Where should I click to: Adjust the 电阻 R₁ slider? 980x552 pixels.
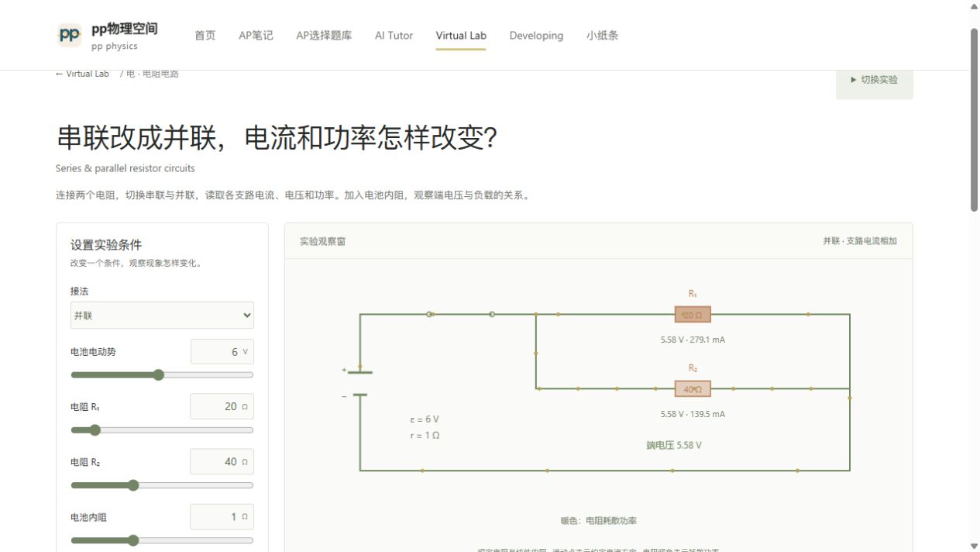(162, 430)
